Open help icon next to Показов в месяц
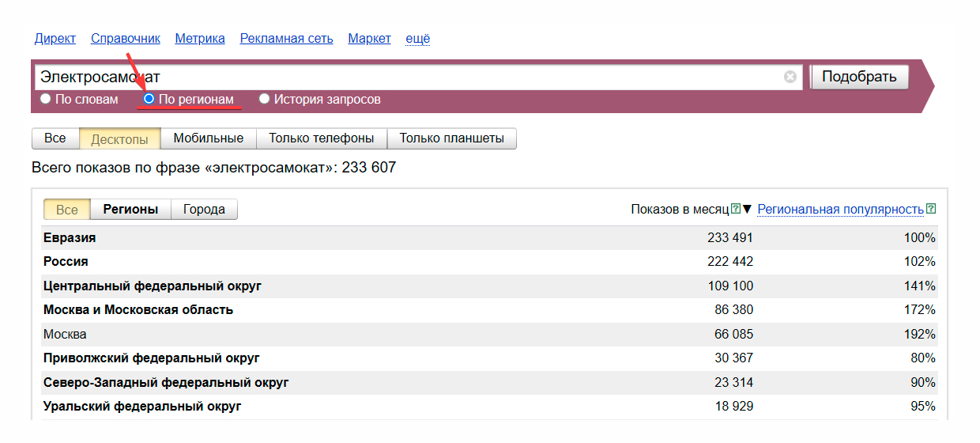Image resolution: width=980 pixels, height=443 pixels. tap(736, 209)
